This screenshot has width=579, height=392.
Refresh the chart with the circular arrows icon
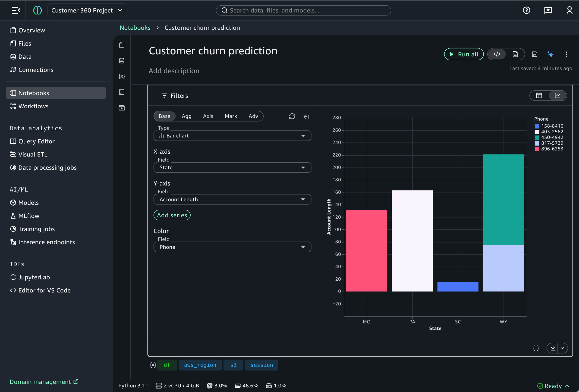[x=292, y=116]
